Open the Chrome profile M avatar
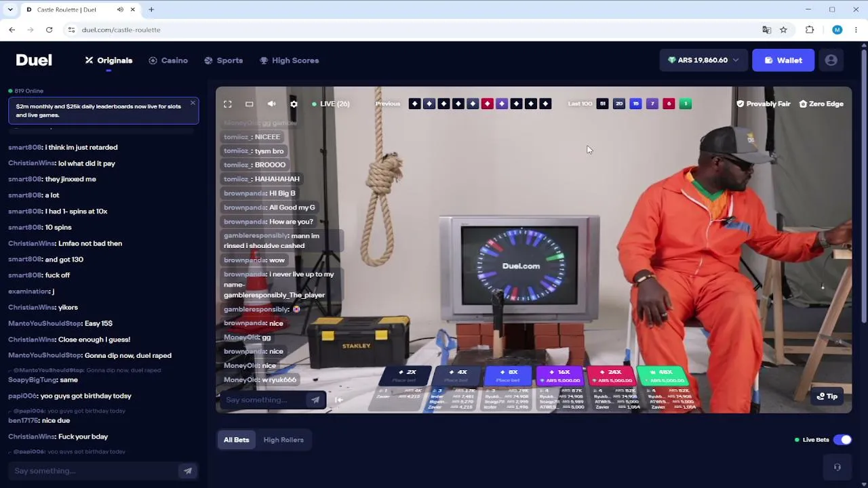This screenshot has height=488, width=868. click(837, 30)
